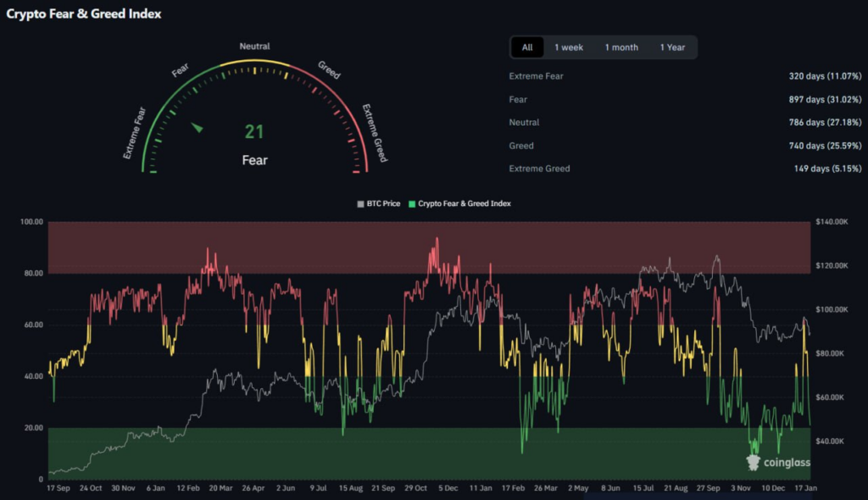Click the green Fear & Greed legend swatch

pos(412,203)
